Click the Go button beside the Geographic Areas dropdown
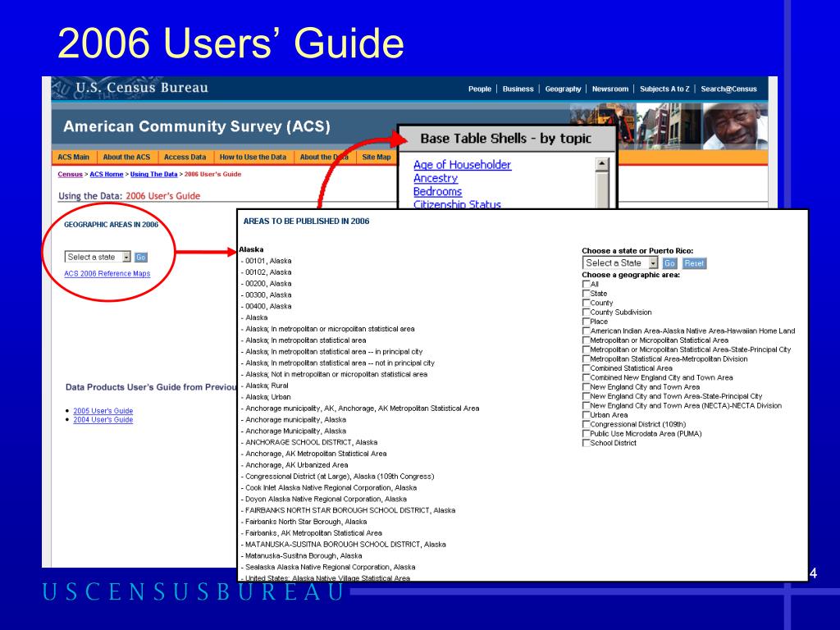The image size is (840, 630). (x=140, y=258)
